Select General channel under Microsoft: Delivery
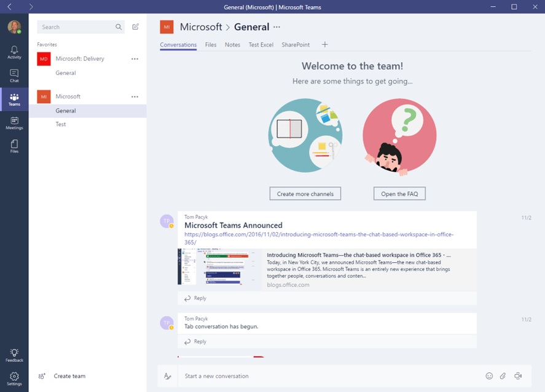Screen dimensions: 545x392 pos(66,73)
